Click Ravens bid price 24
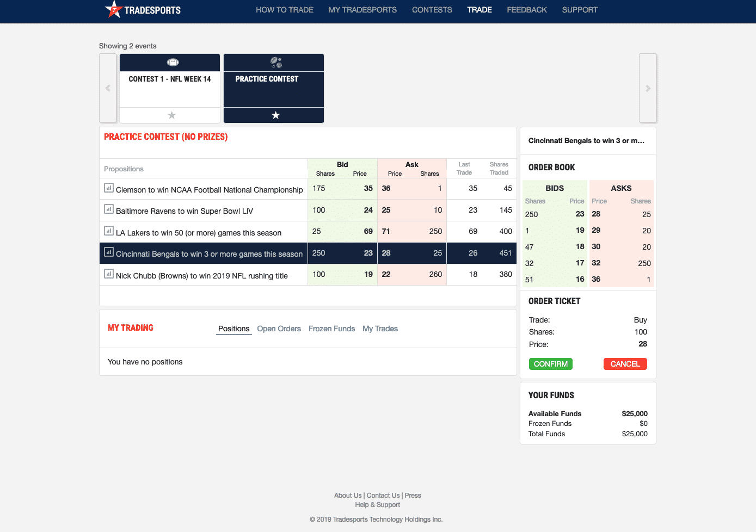 click(368, 210)
